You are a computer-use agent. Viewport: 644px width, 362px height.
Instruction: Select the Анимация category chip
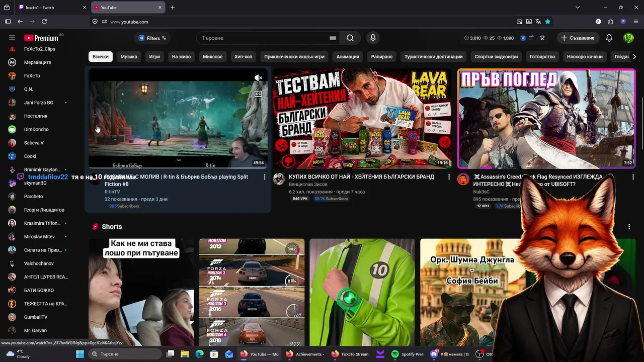click(348, 57)
